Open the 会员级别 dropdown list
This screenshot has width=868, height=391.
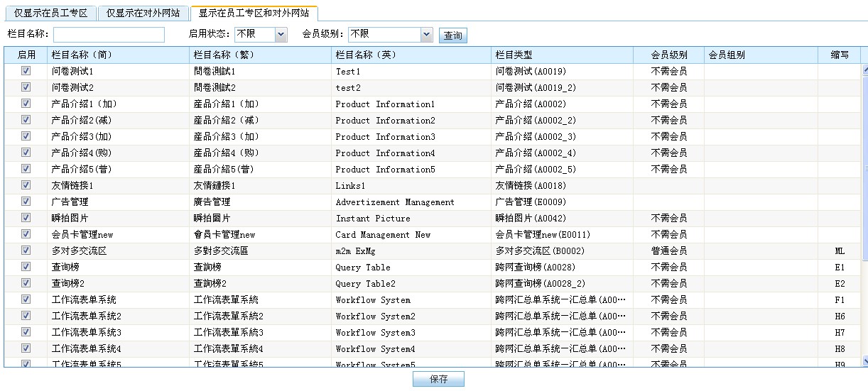(x=390, y=35)
